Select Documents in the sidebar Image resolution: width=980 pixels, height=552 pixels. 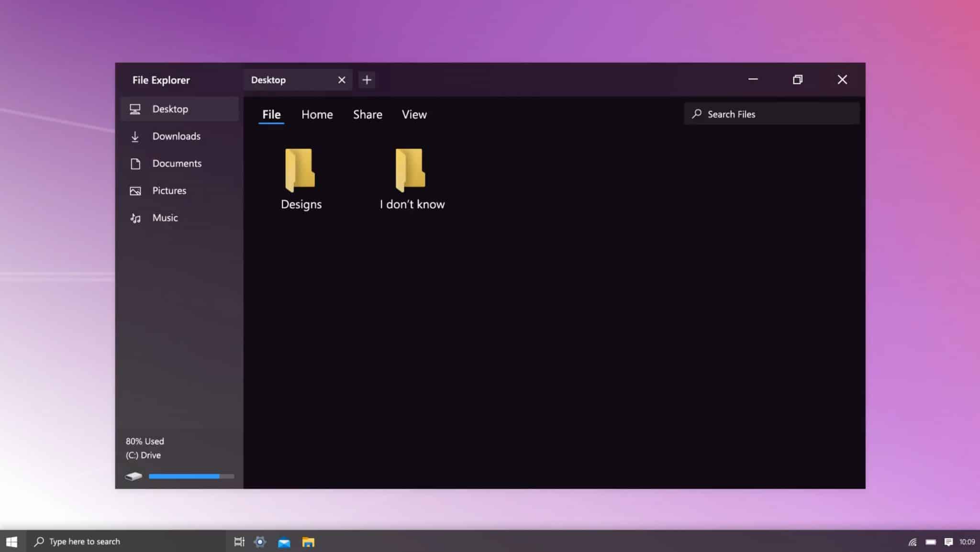[177, 163]
